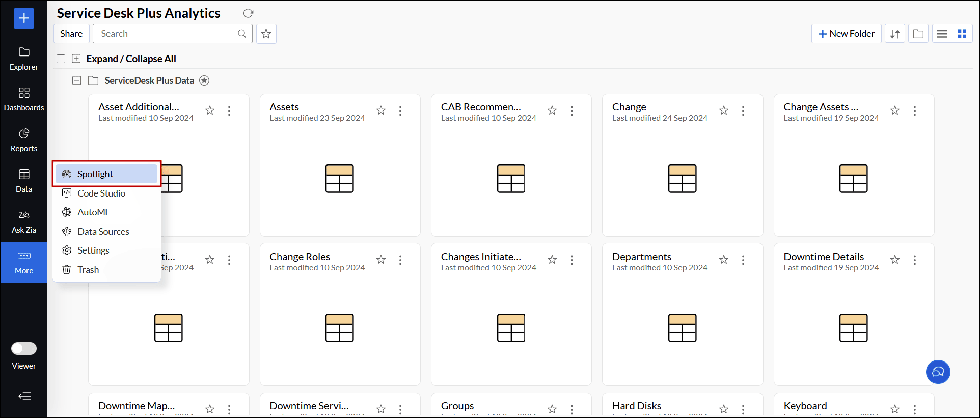Open the sort order icon
Image resolution: width=980 pixels, height=418 pixels.
[895, 34]
